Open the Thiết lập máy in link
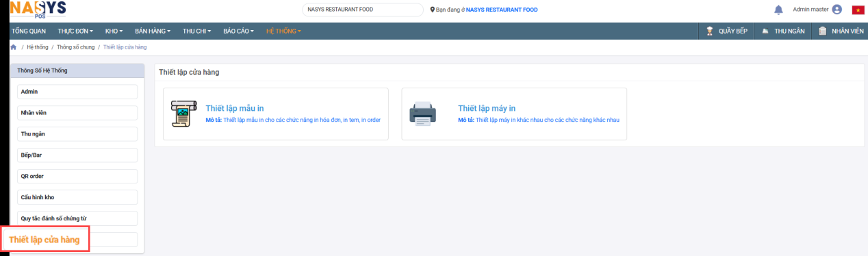 (x=487, y=108)
